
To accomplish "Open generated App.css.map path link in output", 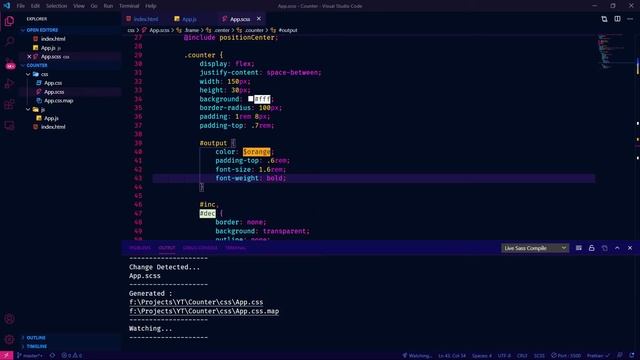I will click(x=204, y=311).
